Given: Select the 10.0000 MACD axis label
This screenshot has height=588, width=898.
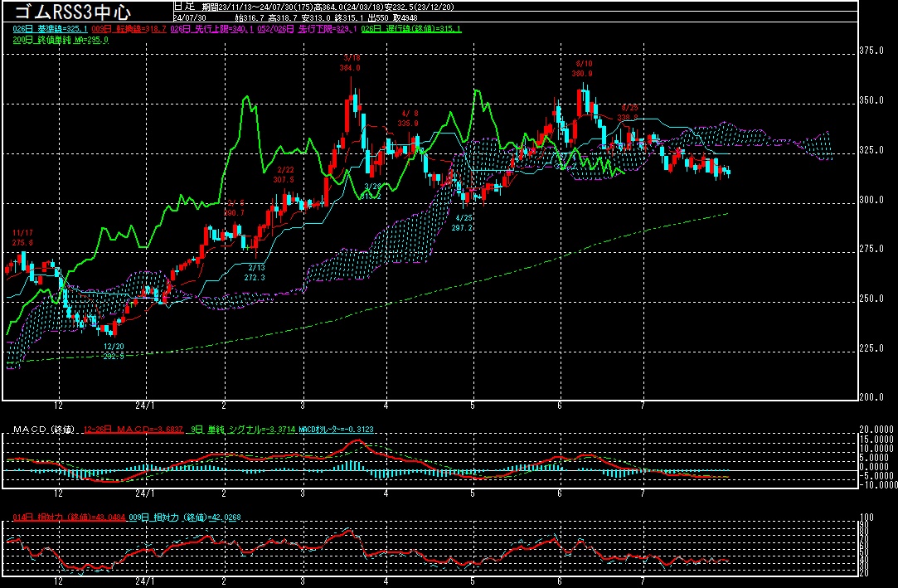Looking at the screenshot, I should (x=876, y=449).
